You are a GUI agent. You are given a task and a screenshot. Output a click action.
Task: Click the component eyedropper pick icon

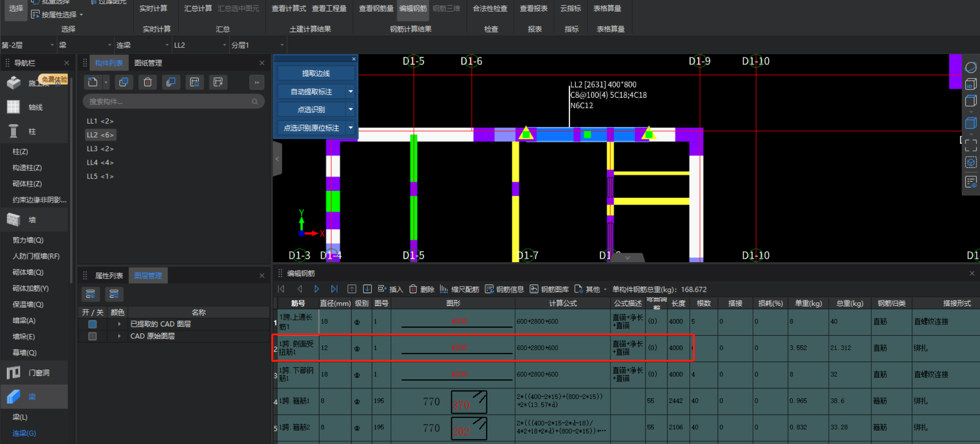pos(218,82)
